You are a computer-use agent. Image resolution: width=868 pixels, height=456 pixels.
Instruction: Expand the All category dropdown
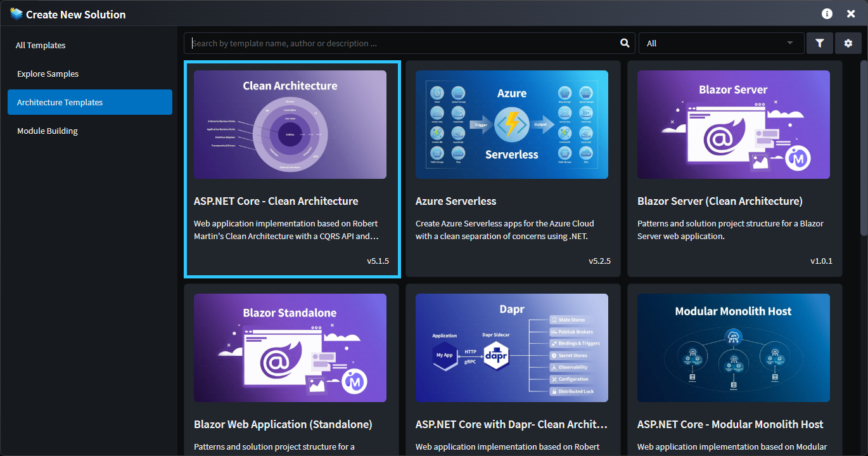722,43
